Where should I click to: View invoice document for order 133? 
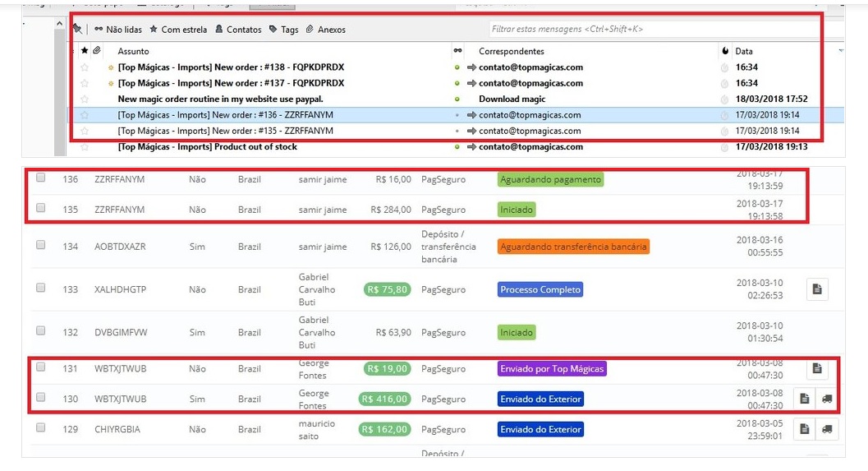[x=817, y=289]
